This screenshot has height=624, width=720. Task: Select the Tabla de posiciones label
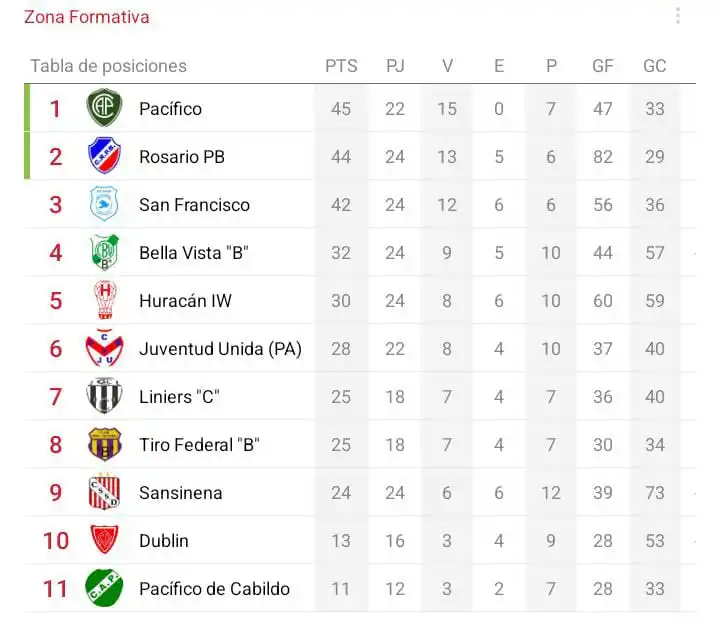tap(108, 66)
